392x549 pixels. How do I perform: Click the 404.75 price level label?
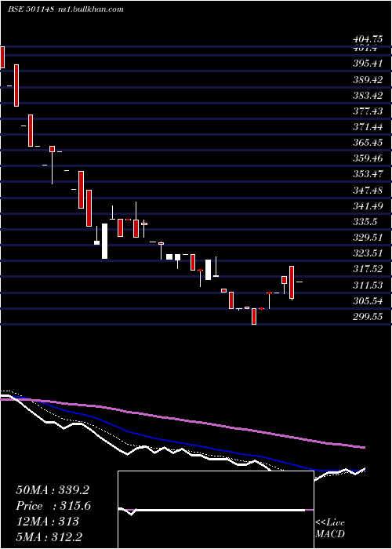click(368, 39)
